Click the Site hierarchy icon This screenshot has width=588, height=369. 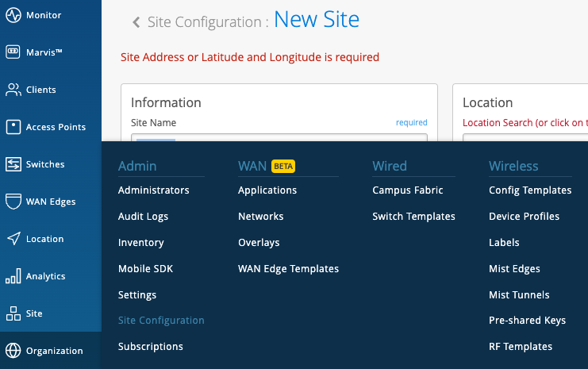(13, 313)
